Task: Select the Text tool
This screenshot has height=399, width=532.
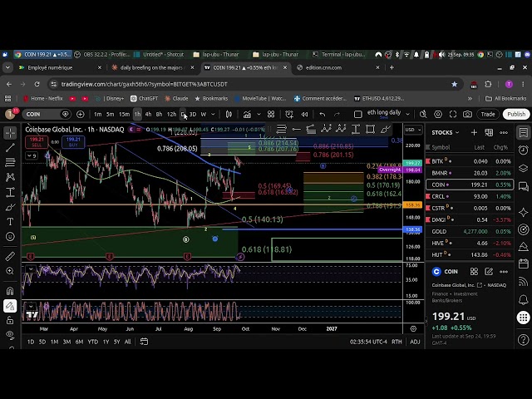Action: coord(10,222)
